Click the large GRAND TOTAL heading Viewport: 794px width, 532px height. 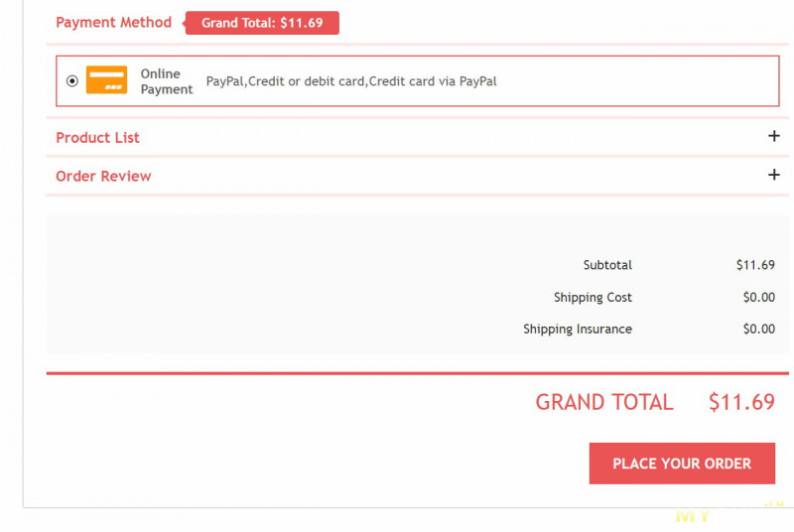(604, 402)
